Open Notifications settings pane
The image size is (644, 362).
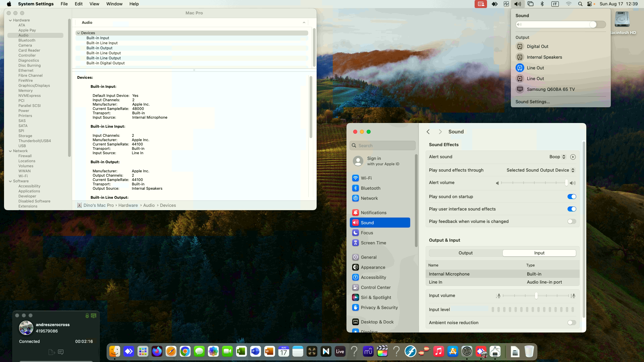click(x=380, y=213)
